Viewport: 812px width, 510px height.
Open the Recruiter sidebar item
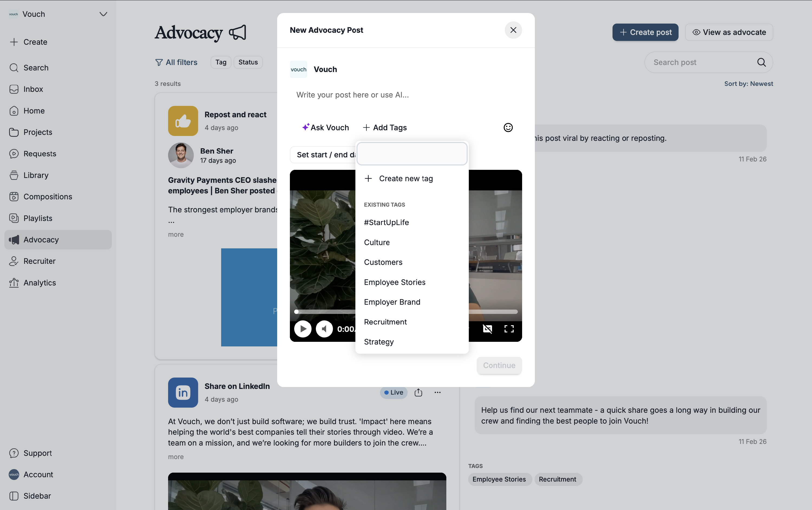tap(40, 261)
